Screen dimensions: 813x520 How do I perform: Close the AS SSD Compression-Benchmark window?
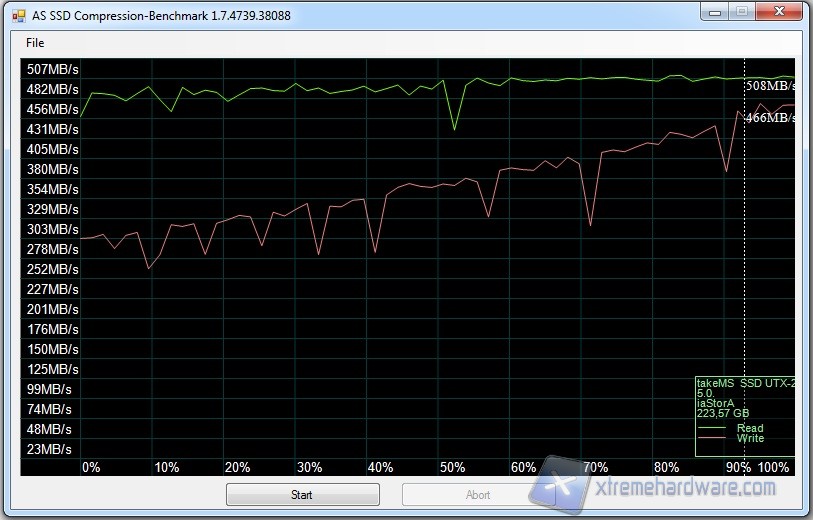point(779,12)
